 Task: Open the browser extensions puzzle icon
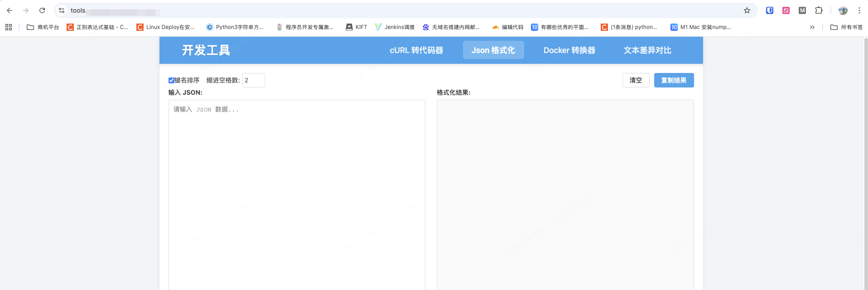(819, 10)
